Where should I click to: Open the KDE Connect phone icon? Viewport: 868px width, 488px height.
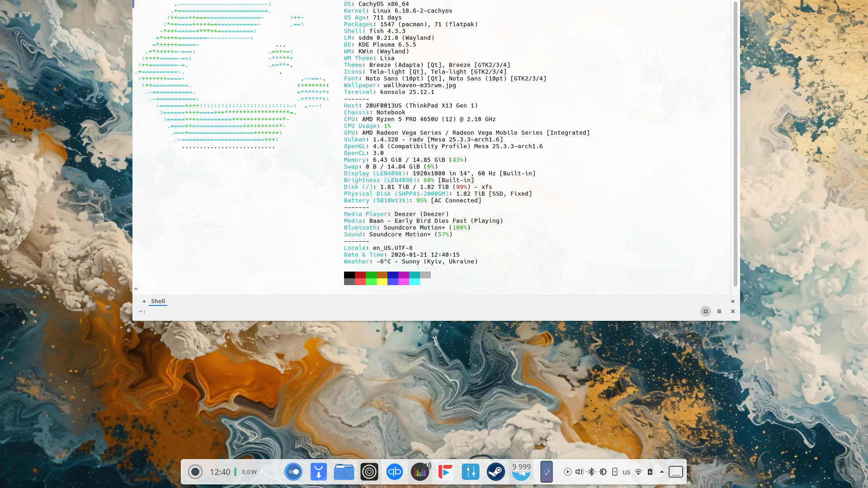(546, 472)
